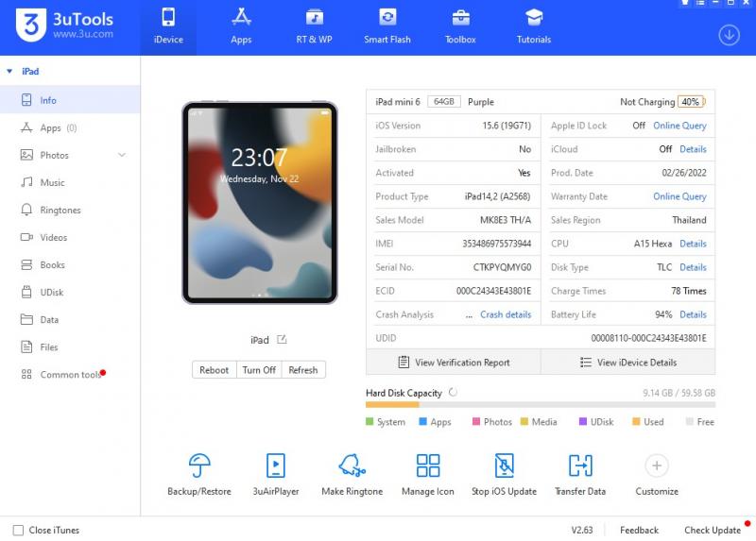Open Apps (0) in the sidebar
Image resolution: width=756 pixels, height=541 pixels.
click(x=70, y=127)
